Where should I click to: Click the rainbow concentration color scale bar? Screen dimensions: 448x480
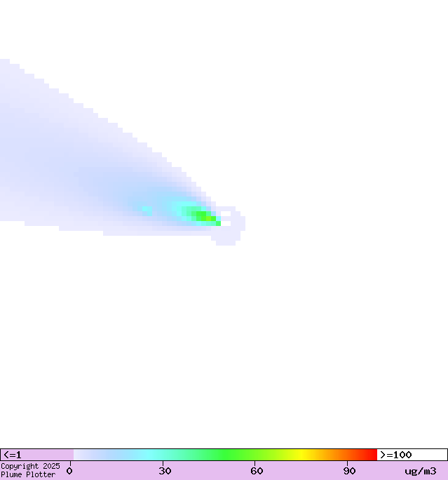click(x=225, y=455)
